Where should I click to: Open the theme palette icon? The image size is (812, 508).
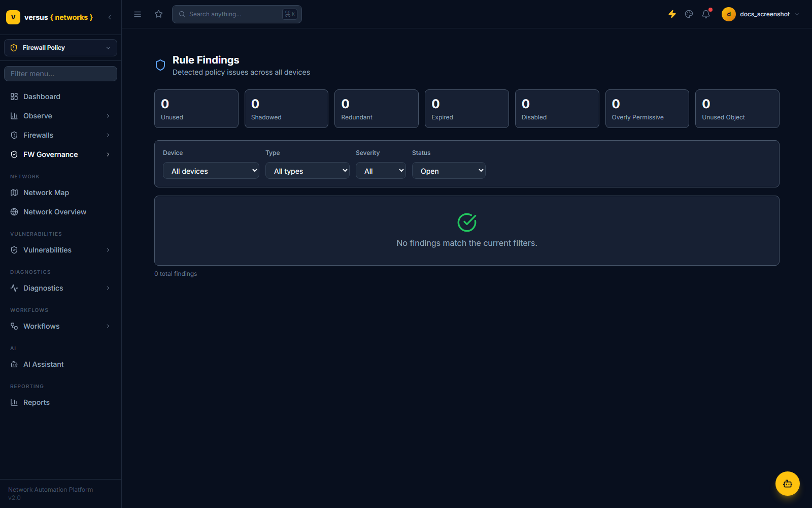click(x=689, y=14)
